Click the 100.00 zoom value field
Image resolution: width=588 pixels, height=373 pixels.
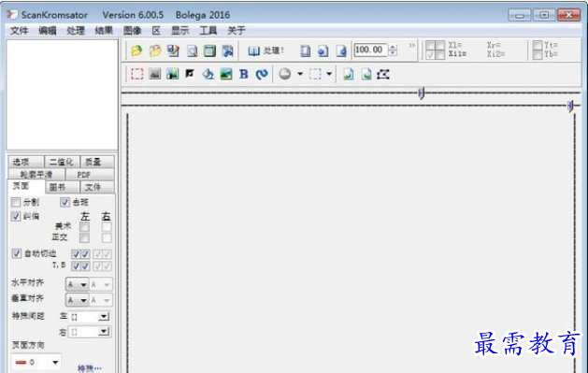[x=370, y=50]
